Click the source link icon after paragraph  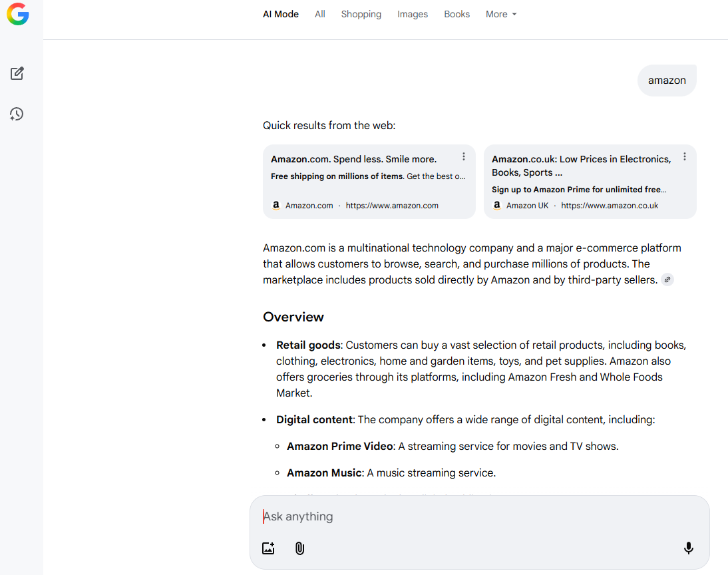coord(667,280)
